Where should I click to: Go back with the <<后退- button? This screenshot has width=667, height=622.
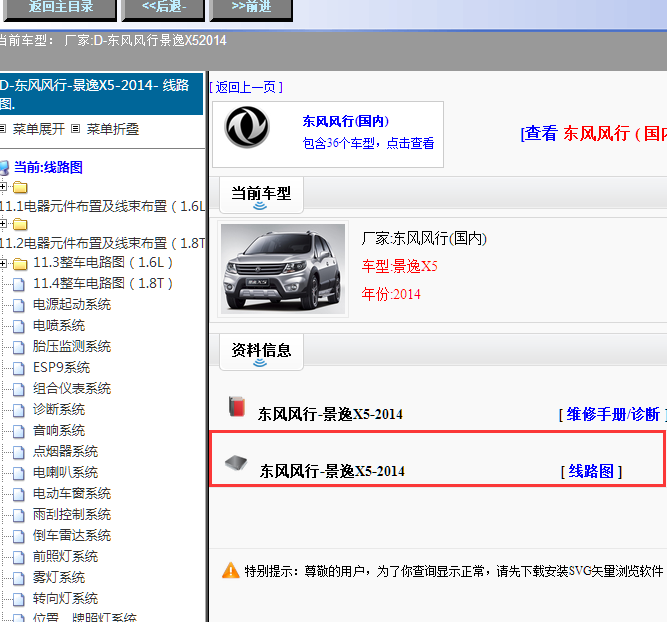tap(163, 9)
